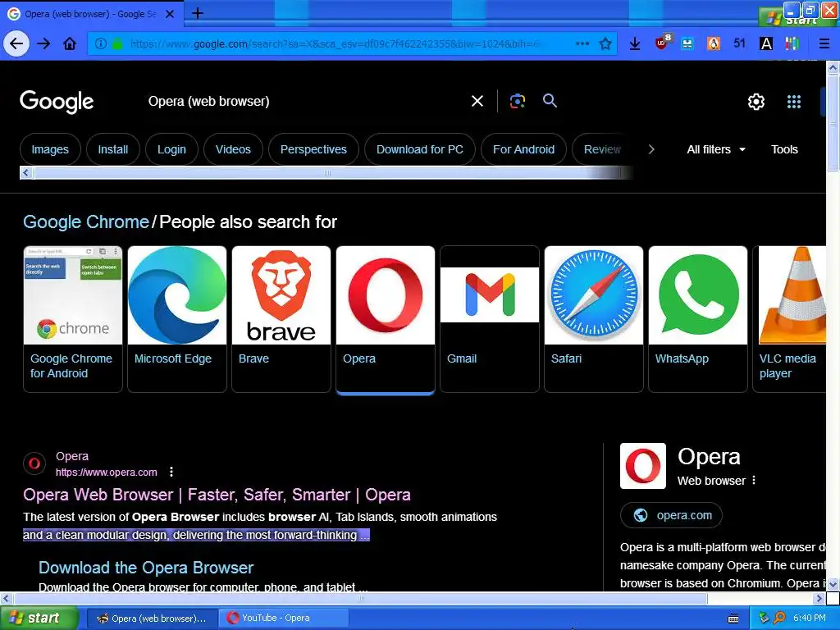Open the home page icon
Image resolution: width=840 pixels, height=630 pixels.
click(x=70, y=43)
